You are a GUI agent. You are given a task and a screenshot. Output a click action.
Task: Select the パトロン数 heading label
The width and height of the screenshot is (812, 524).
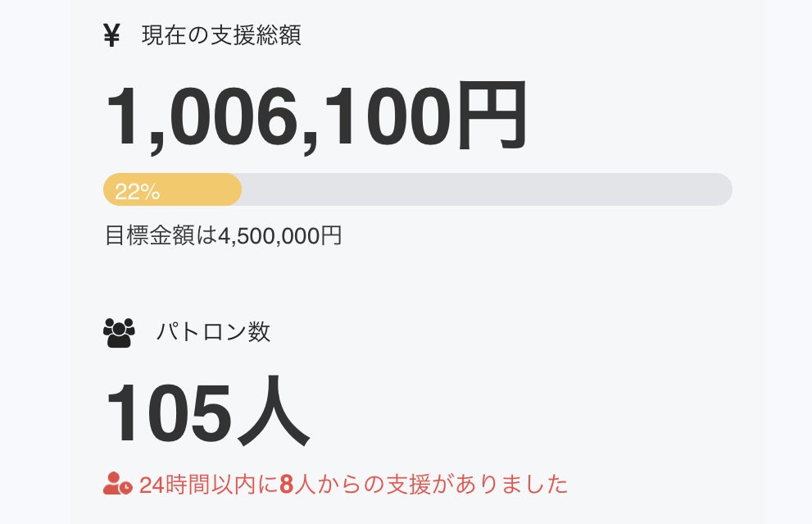[213, 332]
